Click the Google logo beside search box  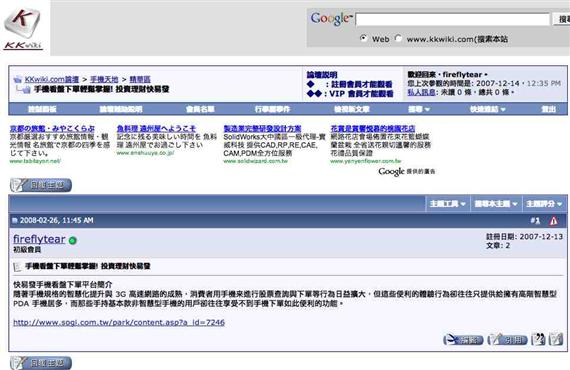tap(331, 18)
